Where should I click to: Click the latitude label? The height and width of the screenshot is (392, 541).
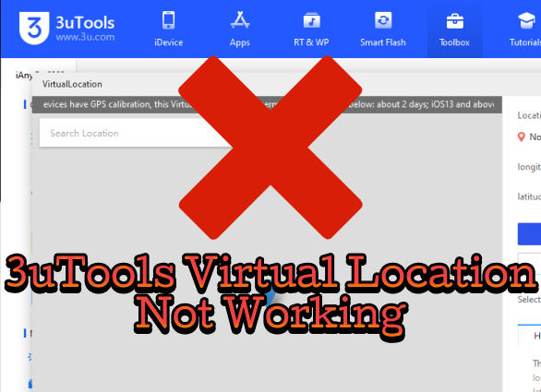[529, 196]
